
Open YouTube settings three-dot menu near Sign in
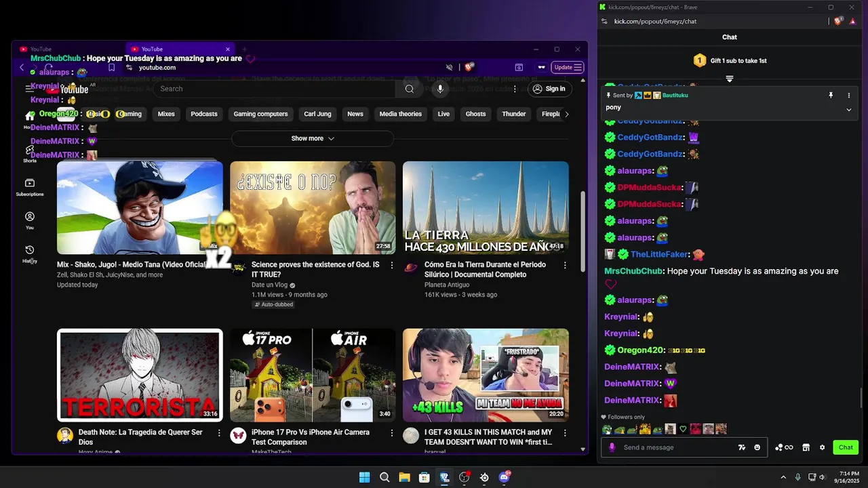515,89
